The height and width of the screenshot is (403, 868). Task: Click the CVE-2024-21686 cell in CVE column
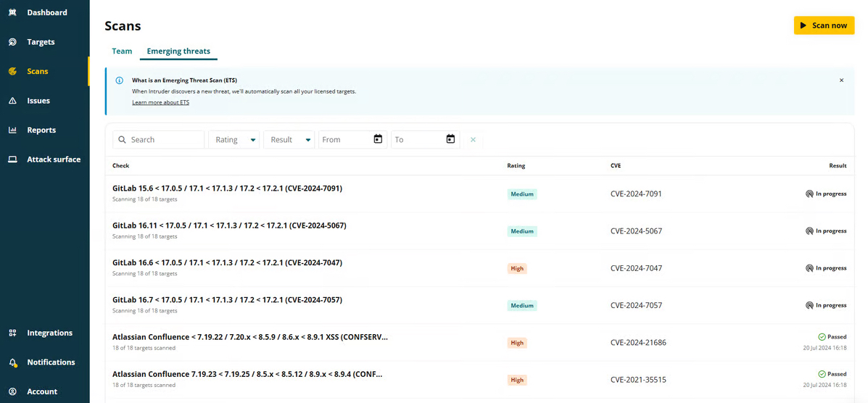point(638,343)
